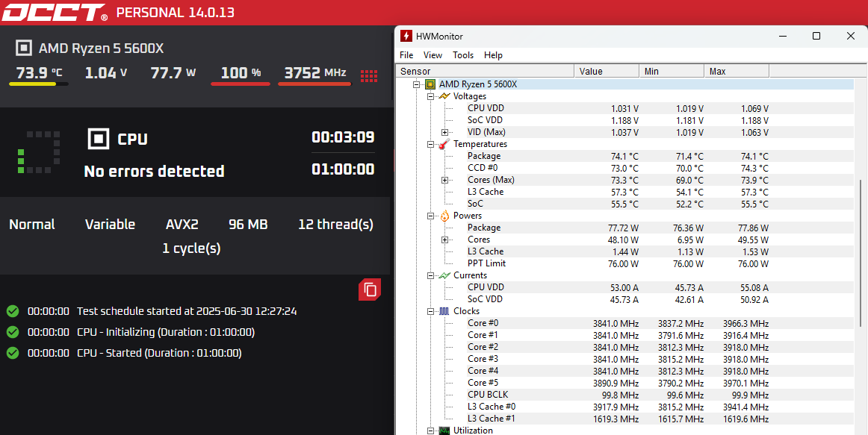The image size is (868, 435).
Task: Collapse the AMD Ryzen 5 5600X tree node
Action: pyautogui.click(x=416, y=84)
